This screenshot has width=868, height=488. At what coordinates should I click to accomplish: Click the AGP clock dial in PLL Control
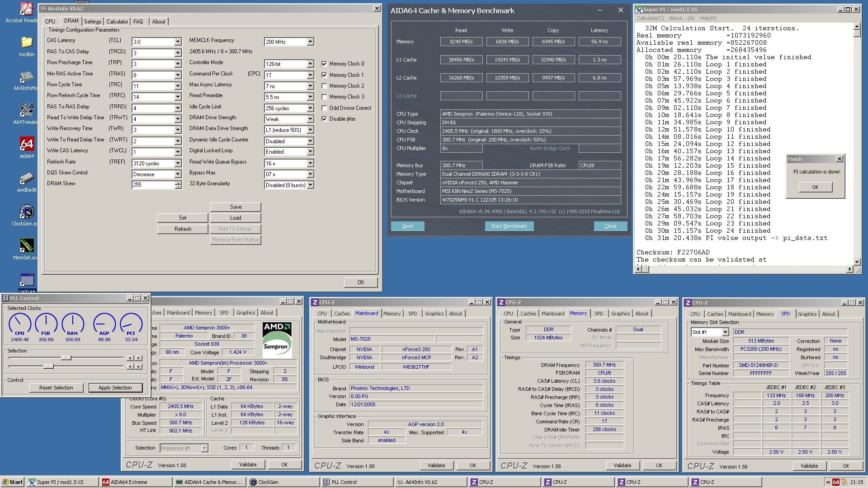[x=104, y=324]
